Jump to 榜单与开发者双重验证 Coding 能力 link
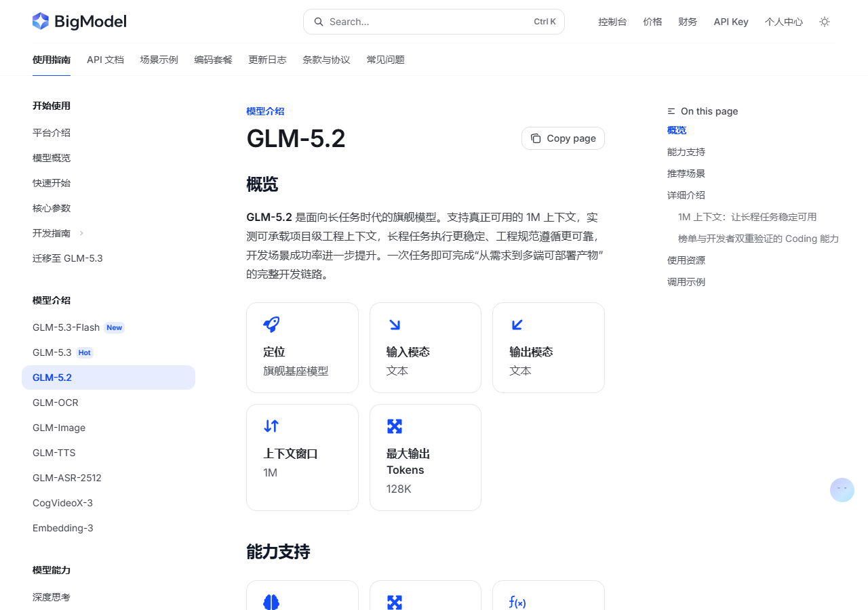 (758, 239)
